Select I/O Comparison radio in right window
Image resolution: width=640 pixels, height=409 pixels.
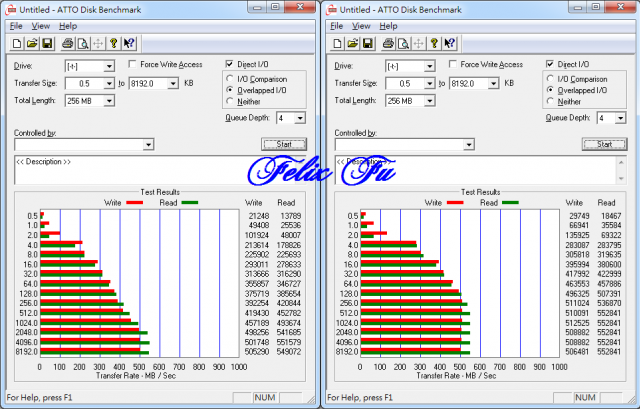pos(550,78)
